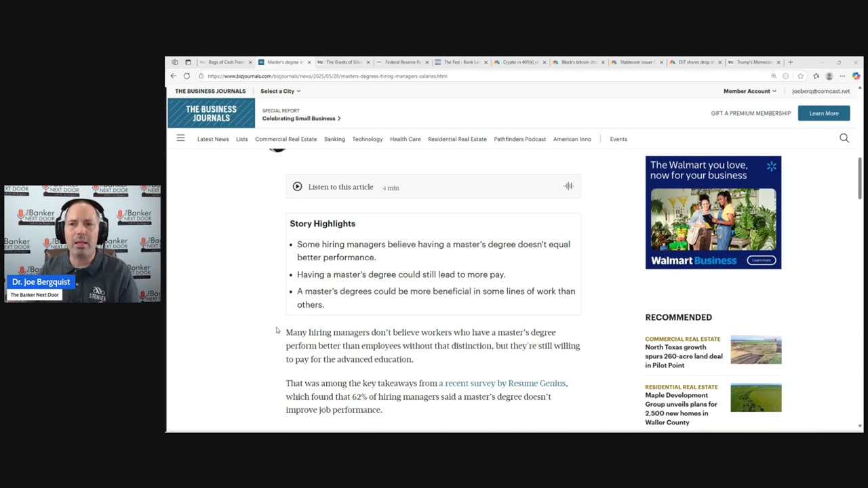
Task: Switch to The Fed - Bank Lending tab
Action: click(460, 62)
